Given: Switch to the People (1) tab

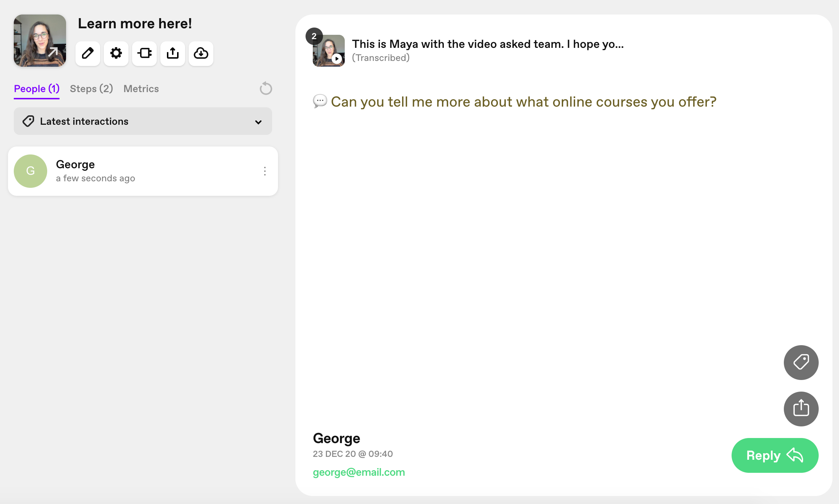Looking at the screenshot, I should click(x=37, y=89).
